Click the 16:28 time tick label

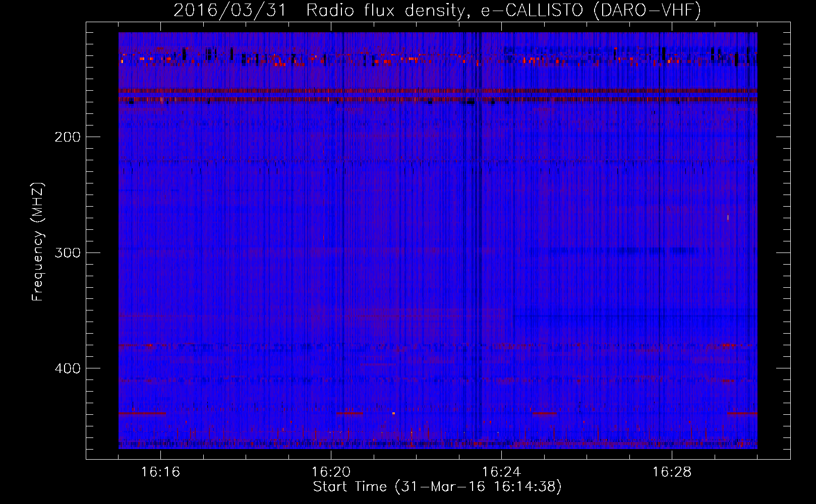pos(672,472)
